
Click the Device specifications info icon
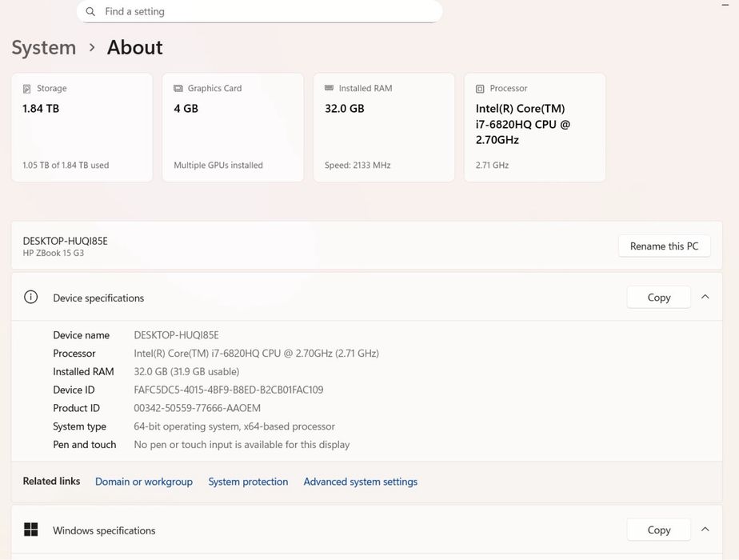click(31, 298)
